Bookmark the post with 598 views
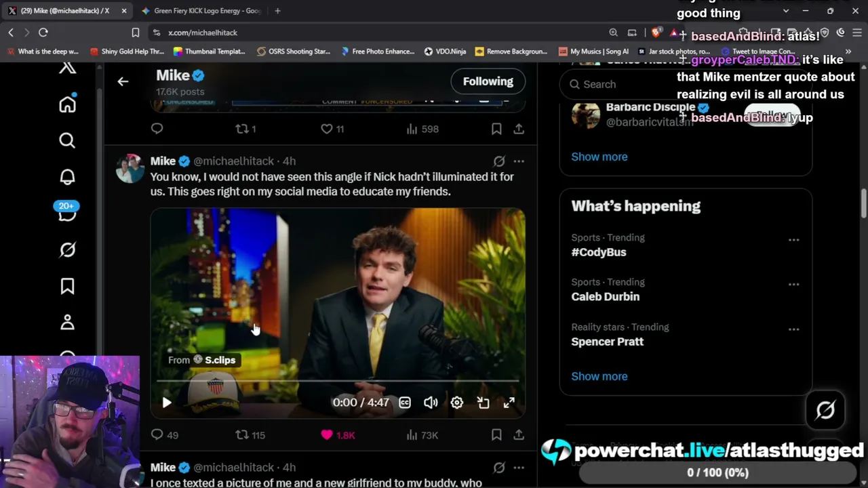The image size is (868, 488). [x=496, y=129]
